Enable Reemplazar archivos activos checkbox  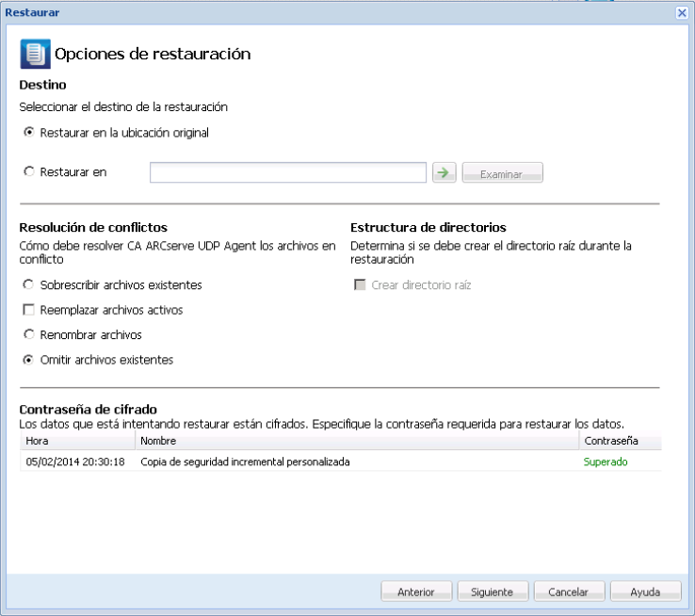tap(29, 310)
